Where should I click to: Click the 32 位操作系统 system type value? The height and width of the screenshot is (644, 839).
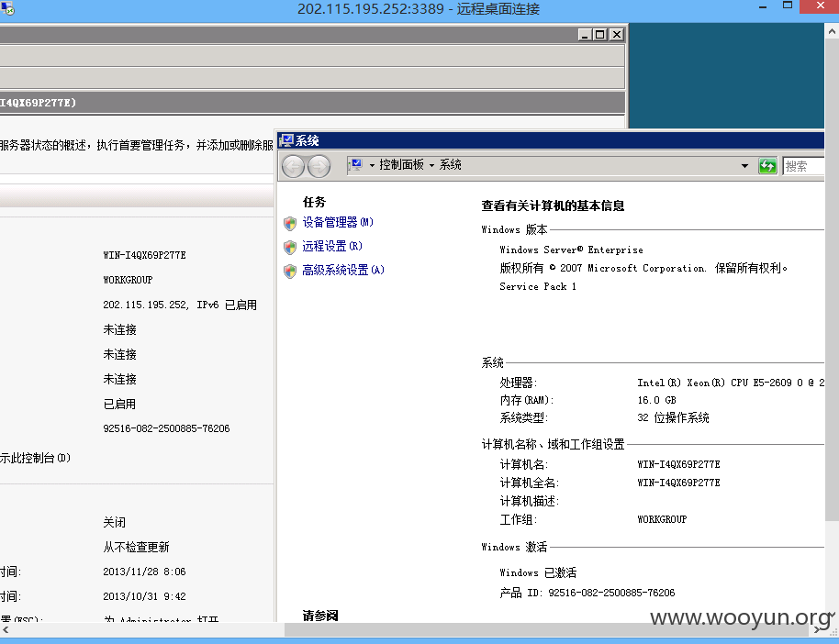click(x=673, y=417)
